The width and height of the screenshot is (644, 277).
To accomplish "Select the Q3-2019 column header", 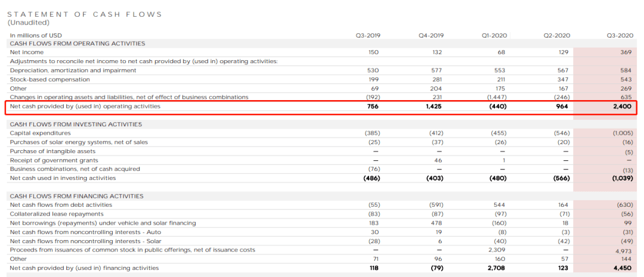I will coord(367,36).
